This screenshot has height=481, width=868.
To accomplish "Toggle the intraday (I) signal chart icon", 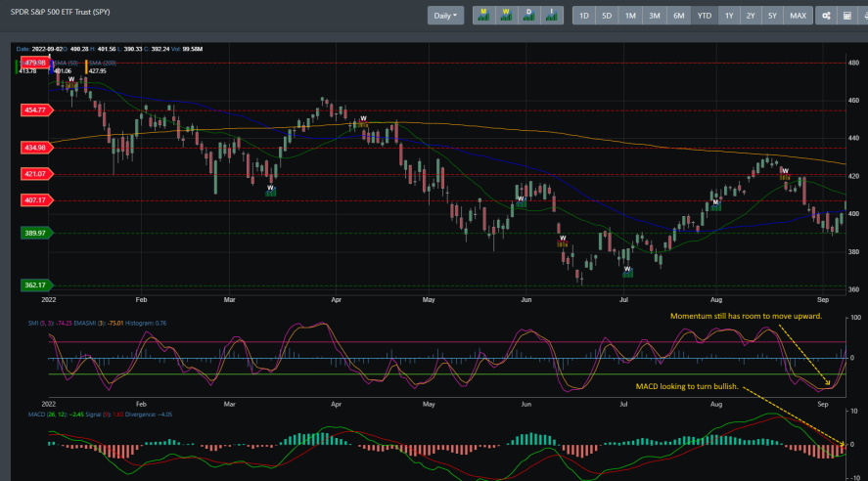I will (551, 16).
